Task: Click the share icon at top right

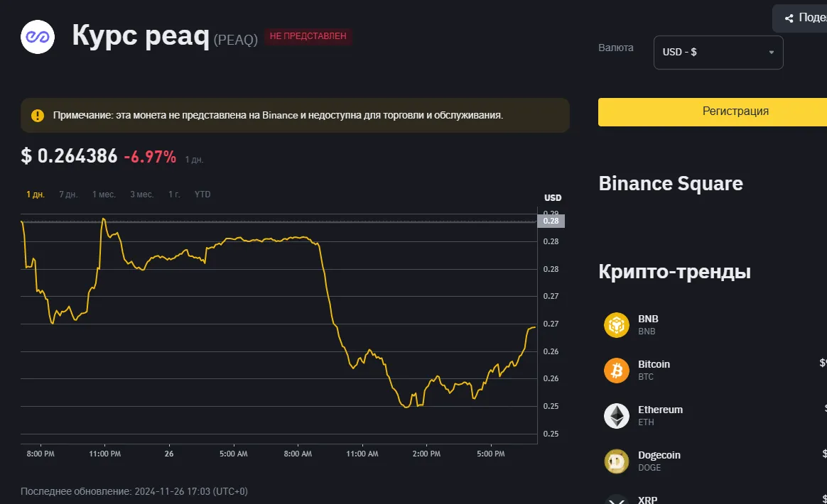Action: pos(789,18)
